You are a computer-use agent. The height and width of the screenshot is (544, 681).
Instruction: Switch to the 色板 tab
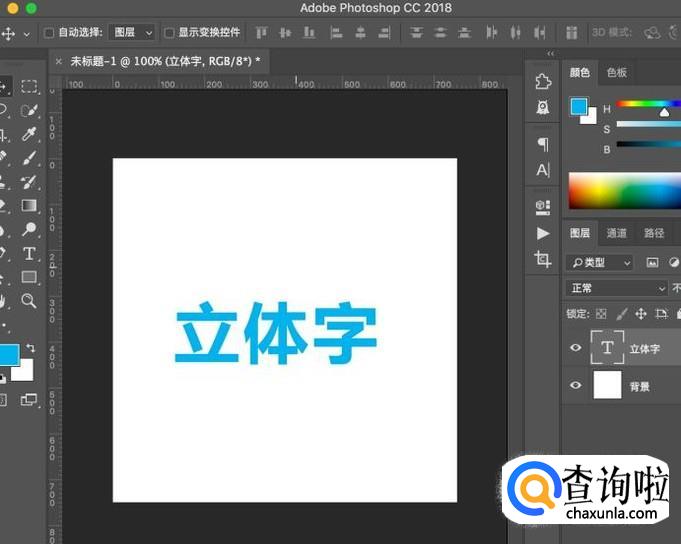617,72
